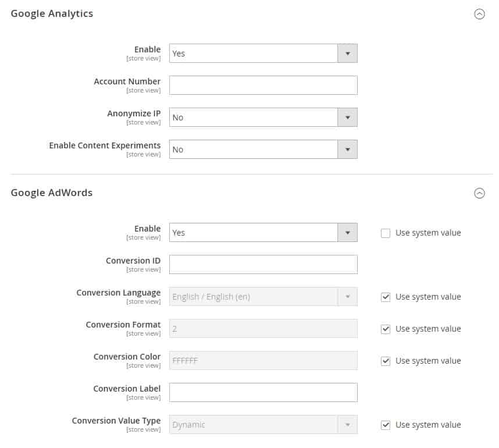Click the Conversion ID label
This screenshot has width=499, height=448.
click(x=133, y=261)
